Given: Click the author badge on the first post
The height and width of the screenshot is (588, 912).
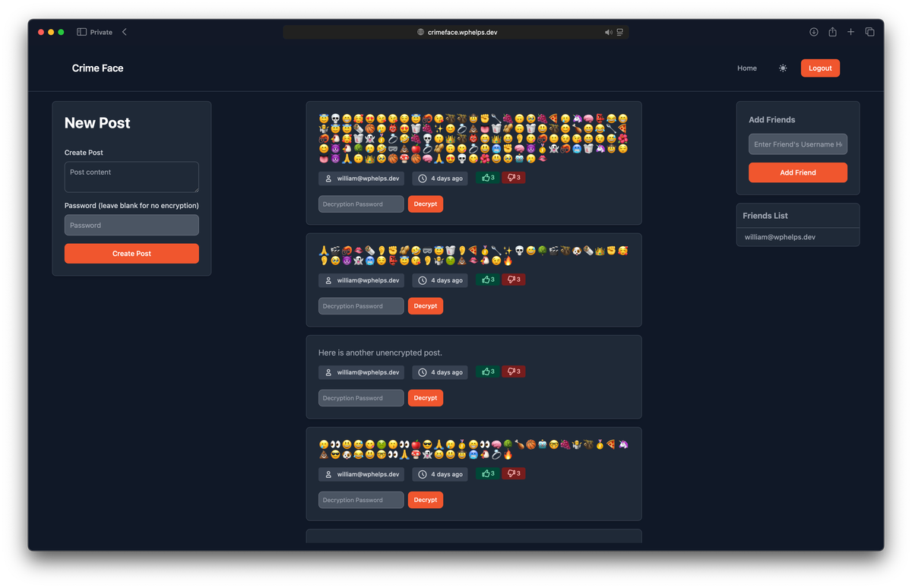Looking at the screenshot, I should pyautogui.click(x=361, y=178).
